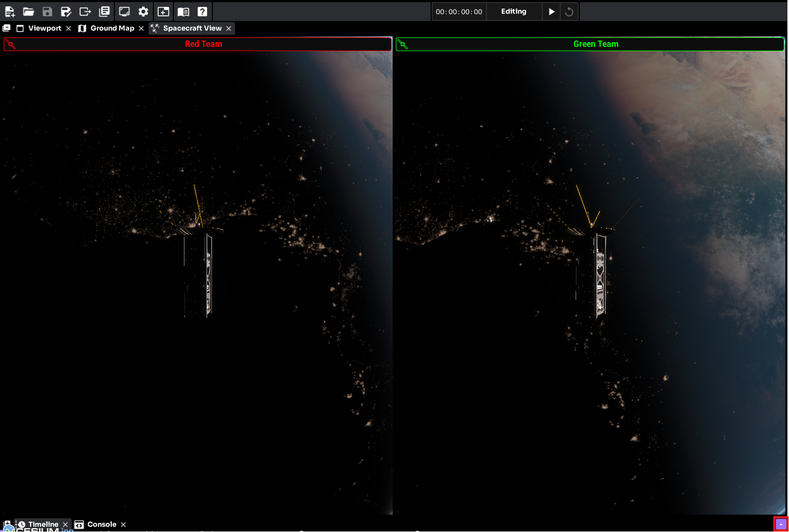This screenshot has height=532, width=789.
Task: Open a file with the folder icon
Action: [x=28, y=12]
